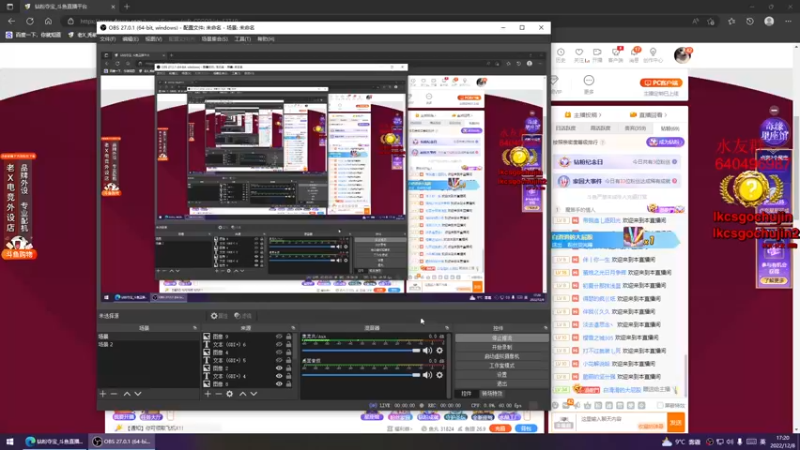The image size is (800, 450).
Task: Lock the 图像 9 source
Action: click(x=289, y=337)
